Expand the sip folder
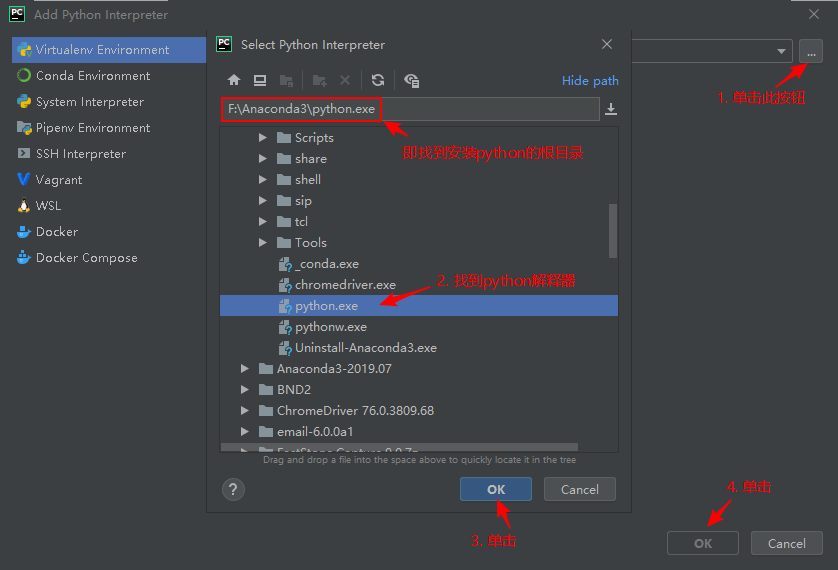838x570 pixels. (262, 201)
